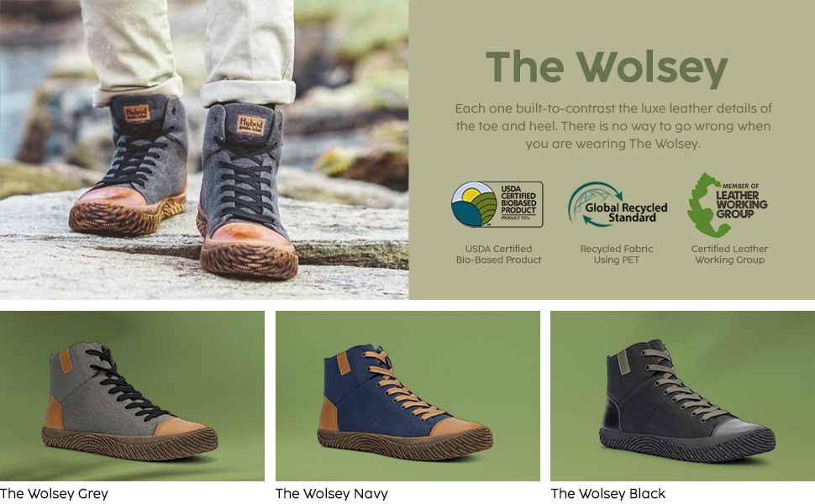Click the Global Recycled Standard logo

[618, 204]
